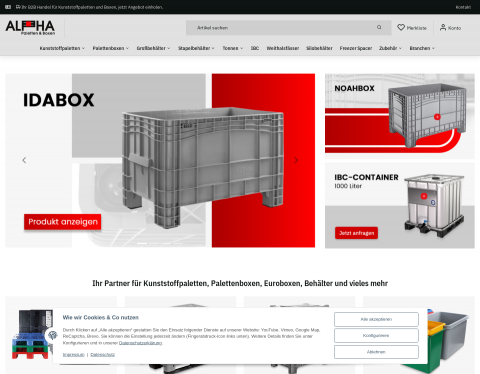
Task: Click the ALPHA Paletten & Boxen logo
Action: coord(30,27)
